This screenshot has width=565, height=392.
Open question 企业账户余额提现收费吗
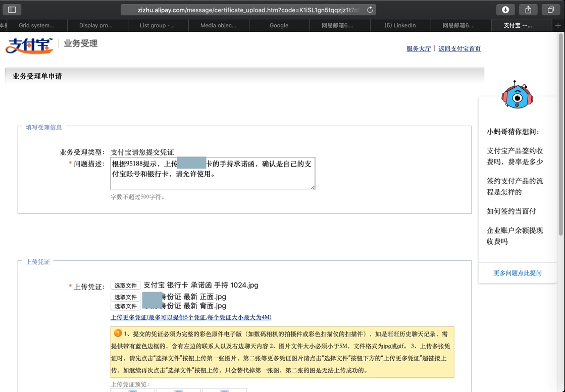515,236
